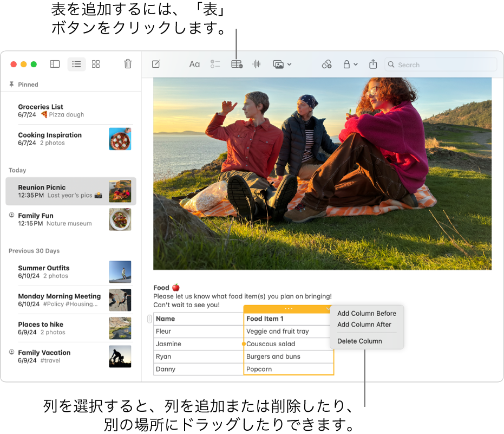
Task: Click the Family Fun food thumbnail
Action: click(120, 219)
